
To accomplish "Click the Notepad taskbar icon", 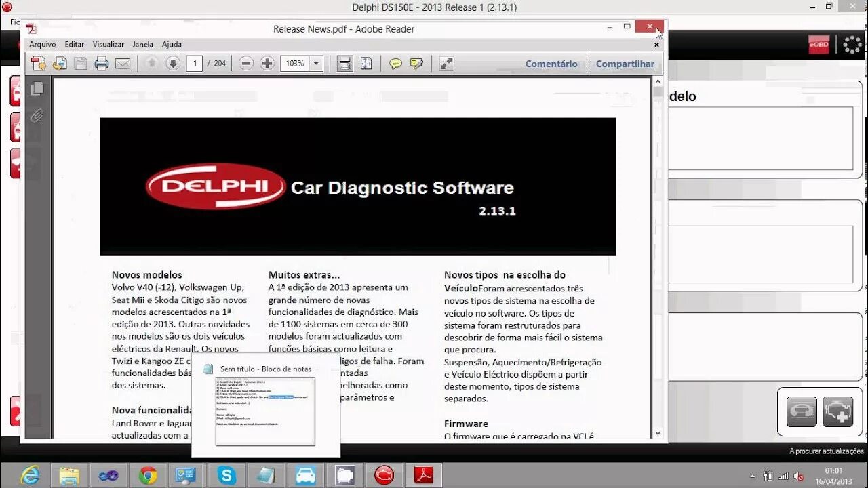I will tap(266, 476).
